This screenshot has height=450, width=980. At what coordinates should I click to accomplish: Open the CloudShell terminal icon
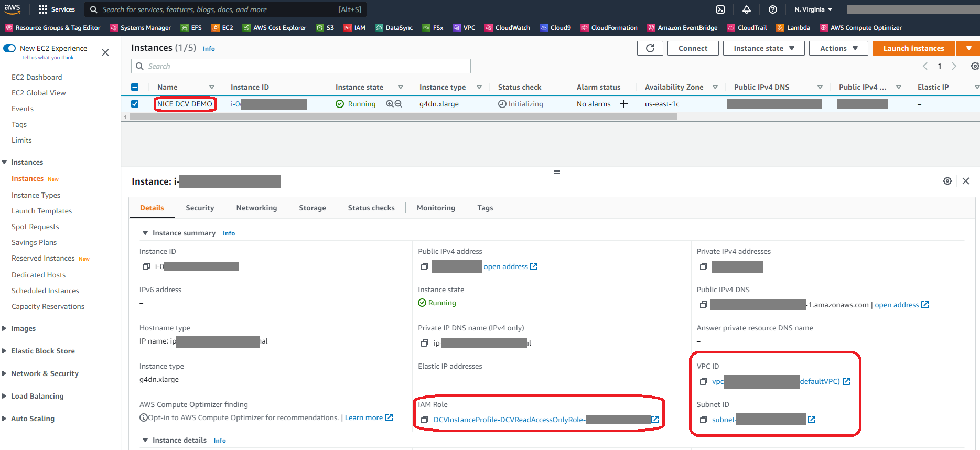720,9
